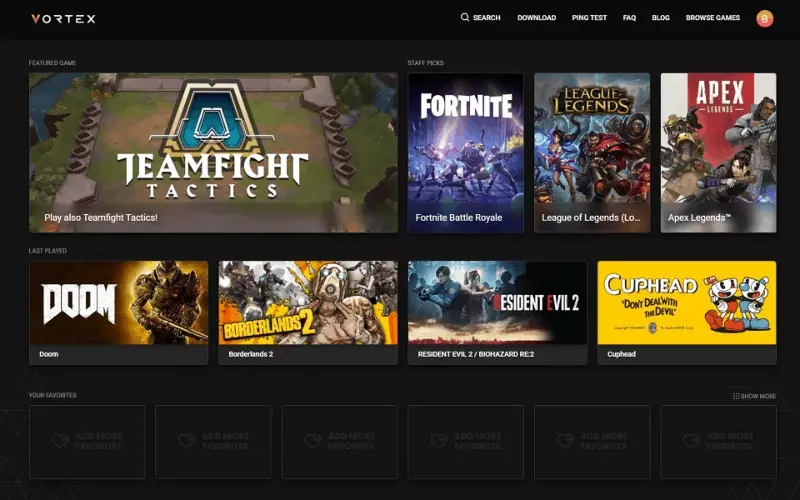The width and height of the screenshot is (800, 500).
Task: Select the Borderlands 2 tile
Action: [308, 313]
